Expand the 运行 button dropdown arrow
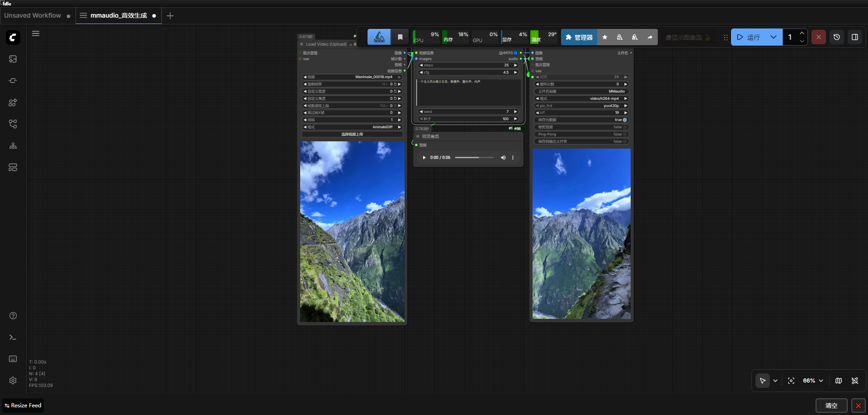Screen dimensions: 868x415 pyautogui.click(x=774, y=37)
